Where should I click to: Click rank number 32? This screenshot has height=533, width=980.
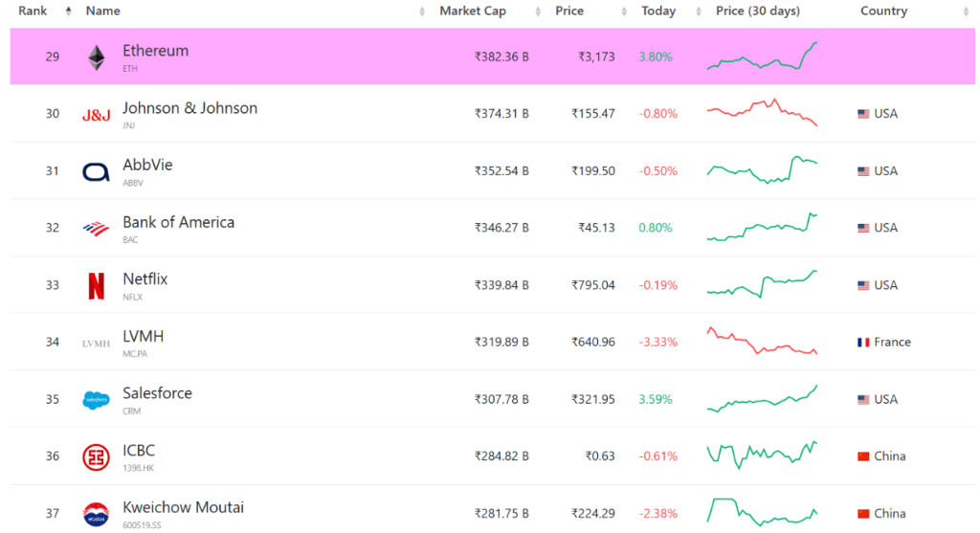(53, 228)
